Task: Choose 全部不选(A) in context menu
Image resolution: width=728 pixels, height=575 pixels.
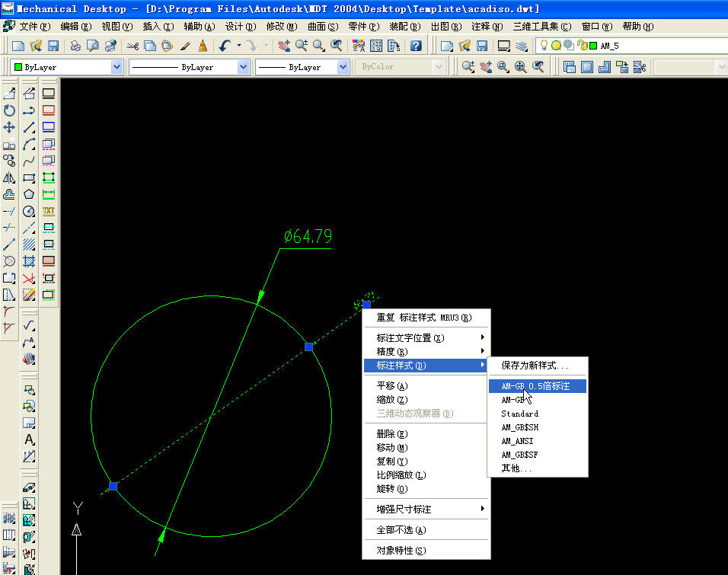Action: point(426,529)
